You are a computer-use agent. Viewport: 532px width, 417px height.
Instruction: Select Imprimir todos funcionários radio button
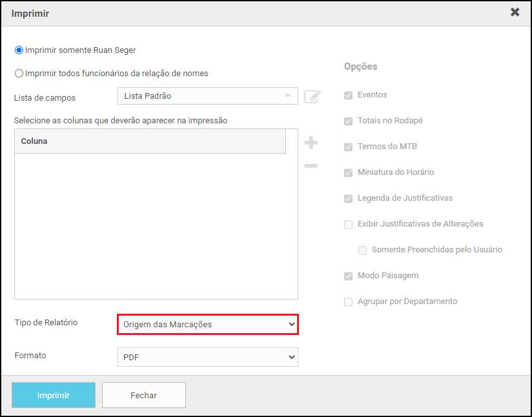pos(19,74)
